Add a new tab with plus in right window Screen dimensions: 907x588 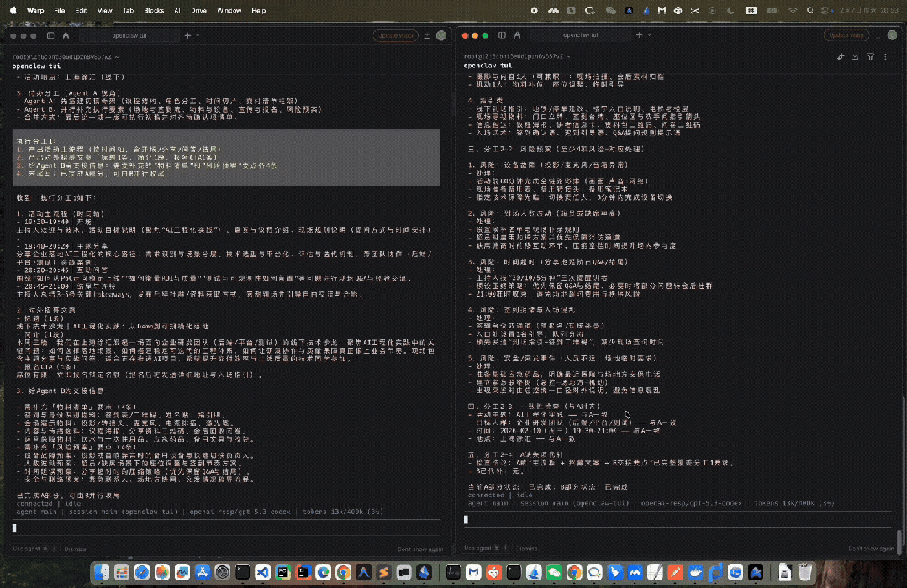[639, 35]
